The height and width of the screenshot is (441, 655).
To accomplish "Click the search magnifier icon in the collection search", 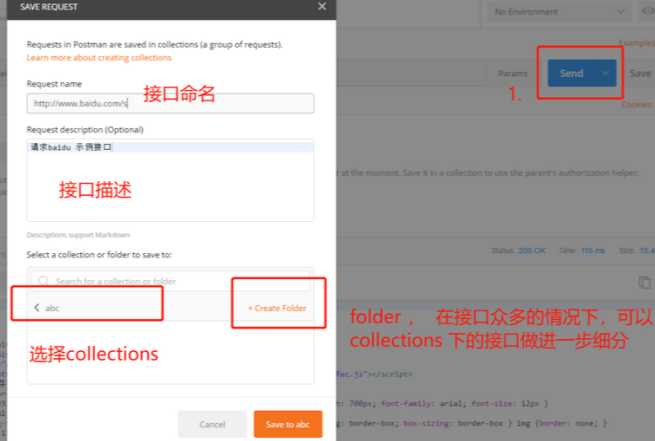I will pyautogui.click(x=43, y=281).
